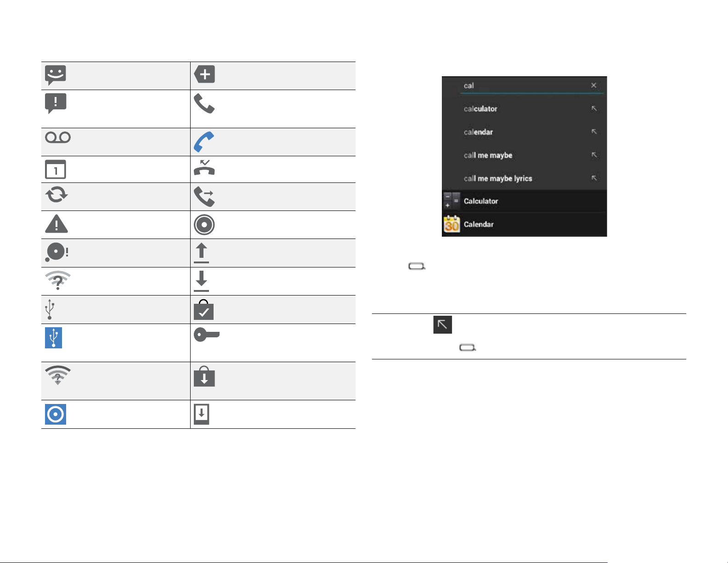Tap the arrow beside 'call me maybe lyrics'
728x563 pixels.
pyautogui.click(x=594, y=178)
